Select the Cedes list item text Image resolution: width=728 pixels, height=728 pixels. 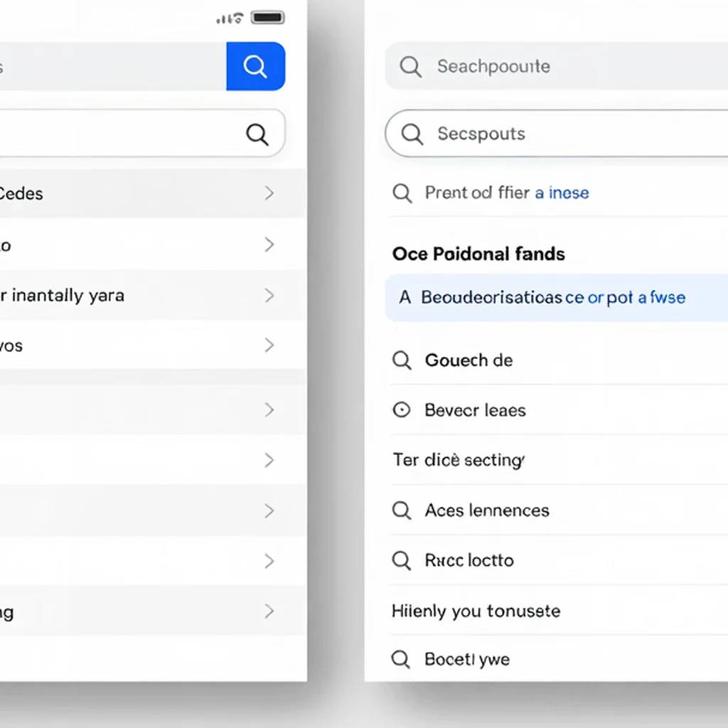[x=21, y=193]
